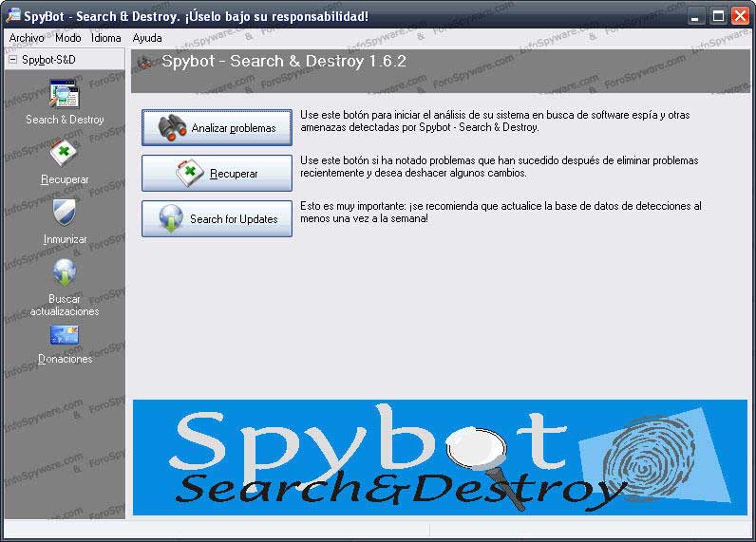The width and height of the screenshot is (756, 542).
Task: Click the main Recuperar button
Action: 217,173
